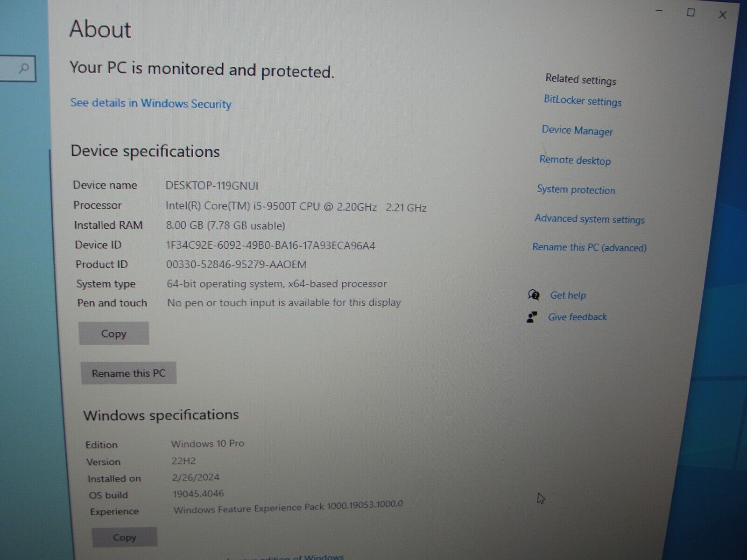747x560 pixels.
Task: Select the System type 64-bit value
Action: pos(277,284)
